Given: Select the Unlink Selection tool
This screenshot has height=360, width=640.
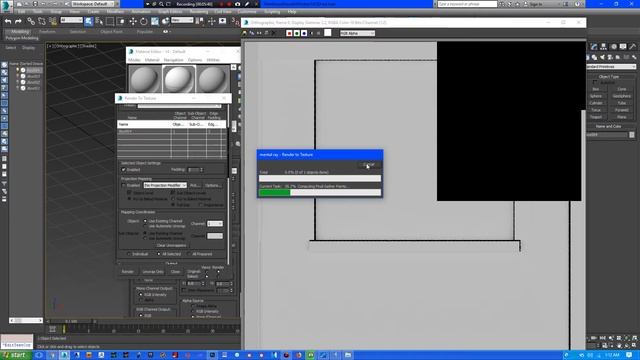Looking at the screenshot, I should click(x=42, y=21).
